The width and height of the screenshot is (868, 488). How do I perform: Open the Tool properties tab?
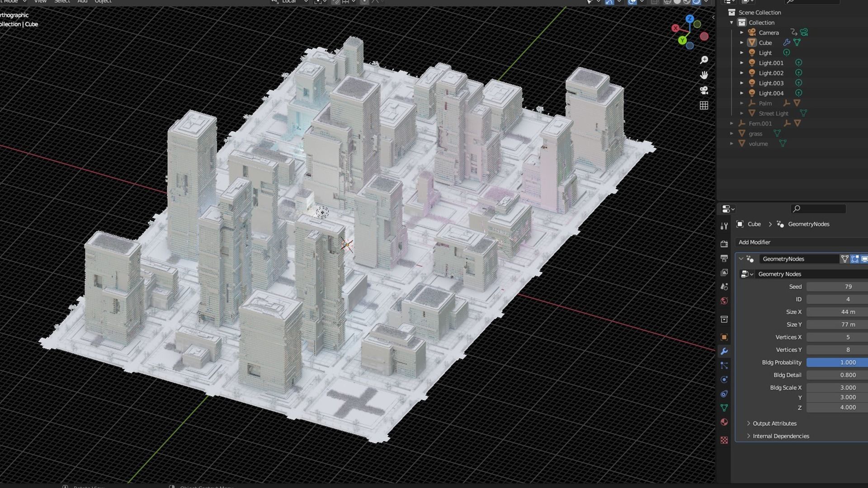tap(724, 226)
